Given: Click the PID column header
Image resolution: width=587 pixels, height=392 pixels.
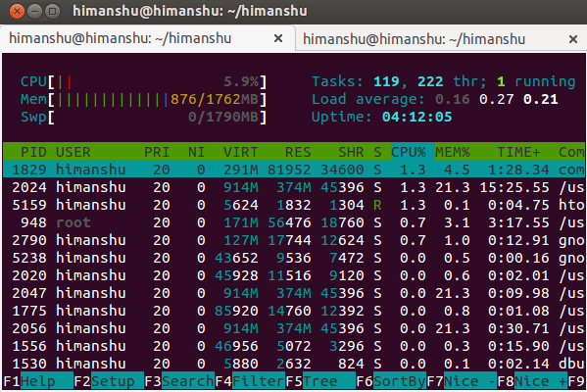Looking at the screenshot, I should point(33,152).
